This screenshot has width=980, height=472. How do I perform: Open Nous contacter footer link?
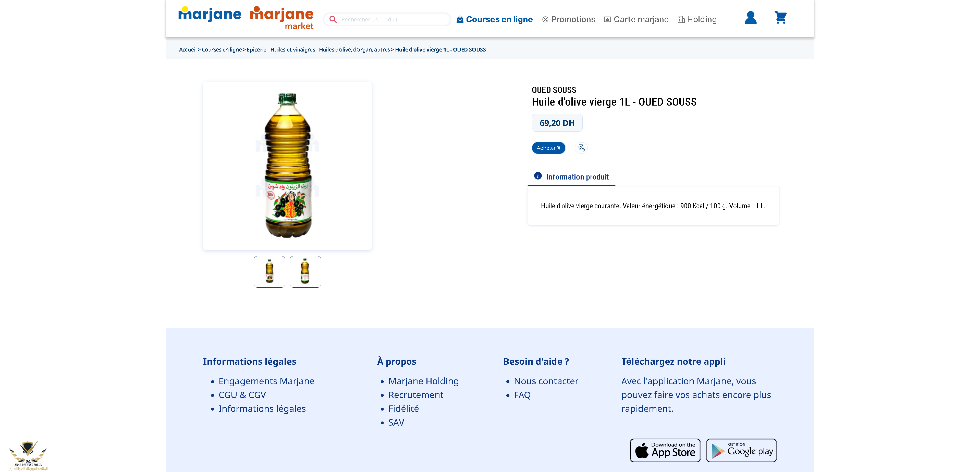click(546, 381)
